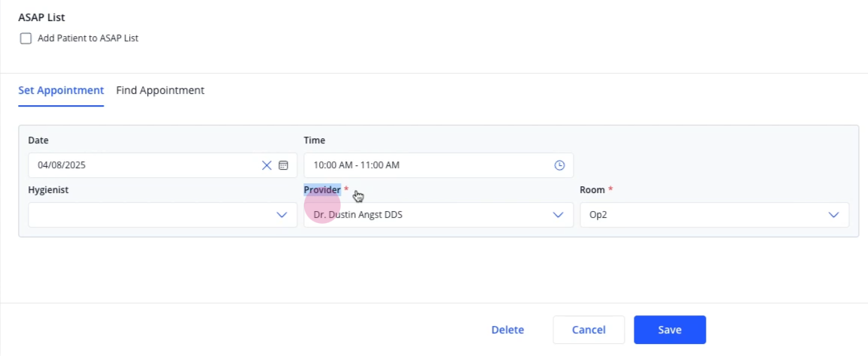This screenshot has width=868, height=356.
Task: Clear the date with the X icon
Action: (x=267, y=165)
